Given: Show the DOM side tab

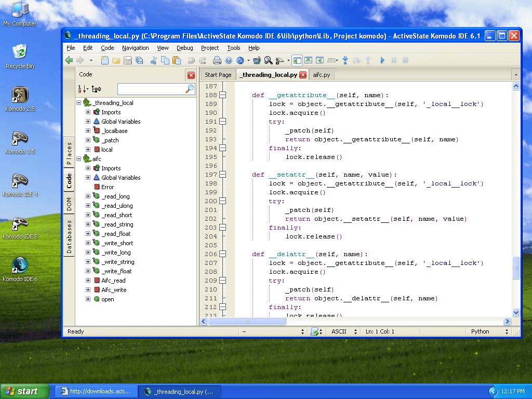Looking at the screenshot, I should tap(69, 204).
